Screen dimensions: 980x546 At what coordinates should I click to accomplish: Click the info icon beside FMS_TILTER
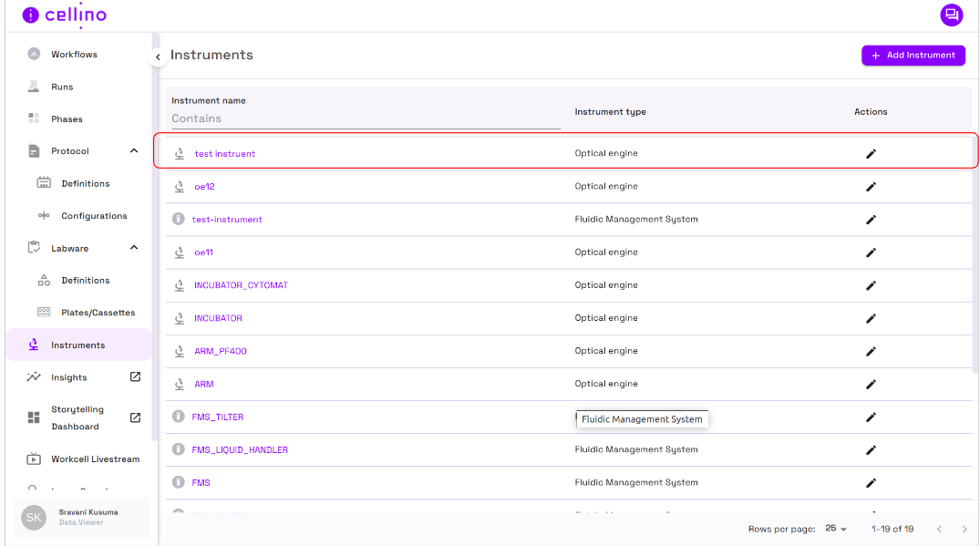pos(179,417)
